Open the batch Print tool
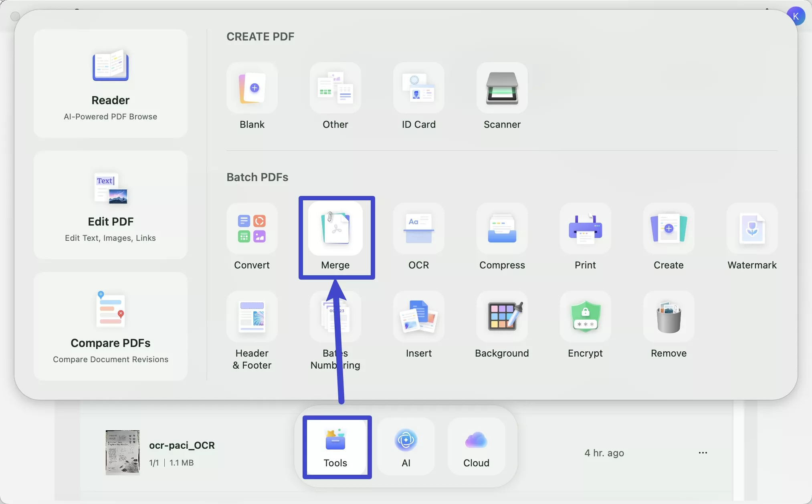The width and height of the screenshot is (812, 504). 585,229
